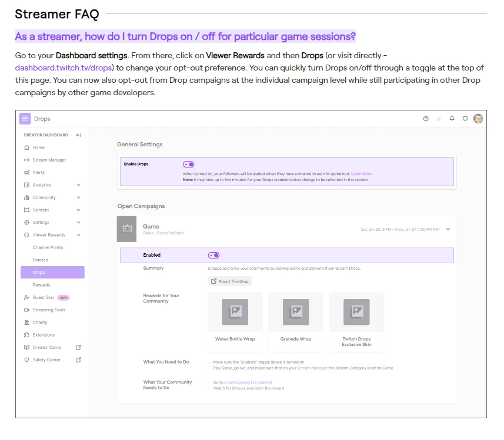Open the participating live channel link

coord(248,382)
